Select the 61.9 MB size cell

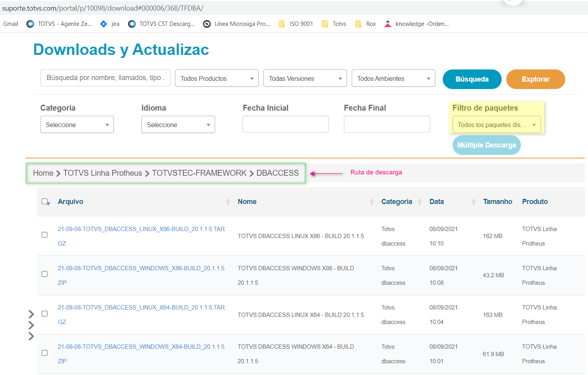point(493,354)
